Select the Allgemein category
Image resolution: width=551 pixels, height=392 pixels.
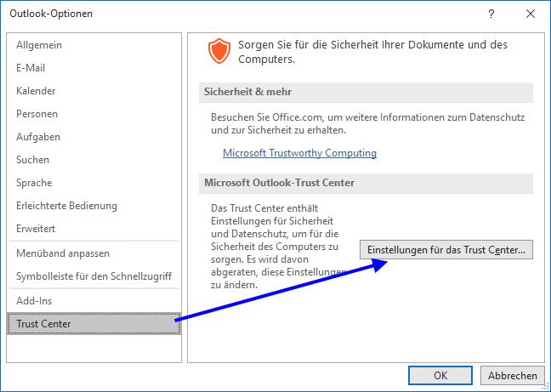click(x=39, y=45)
